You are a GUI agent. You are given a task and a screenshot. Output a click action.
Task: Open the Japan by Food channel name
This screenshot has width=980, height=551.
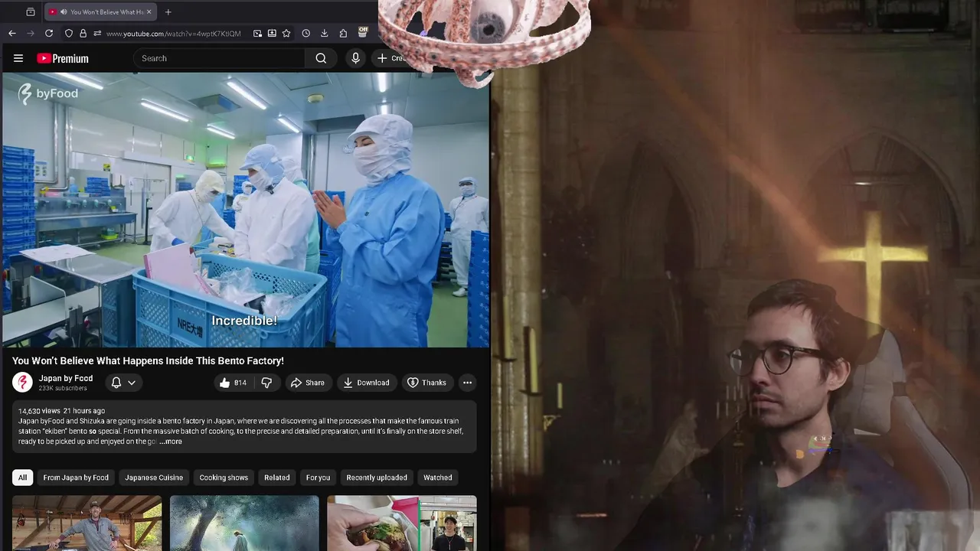[x=66, y=378]
